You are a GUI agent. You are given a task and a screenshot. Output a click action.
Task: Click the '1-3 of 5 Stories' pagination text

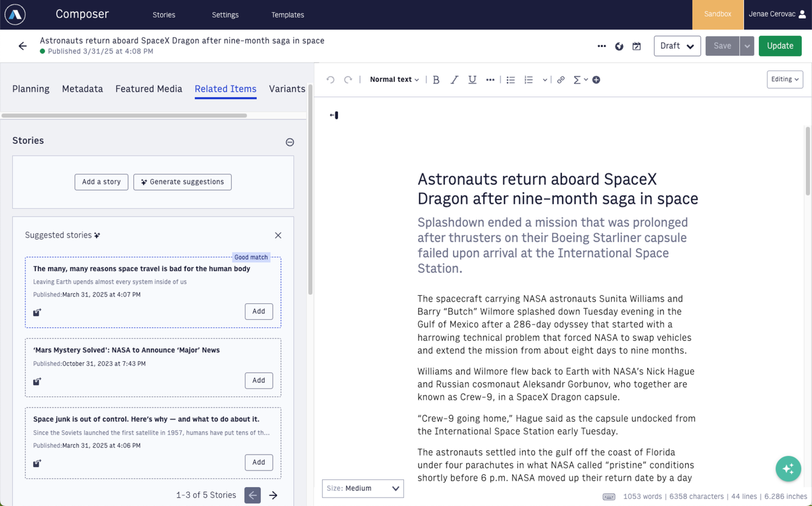pyautogui.click(x=206, y=495)
